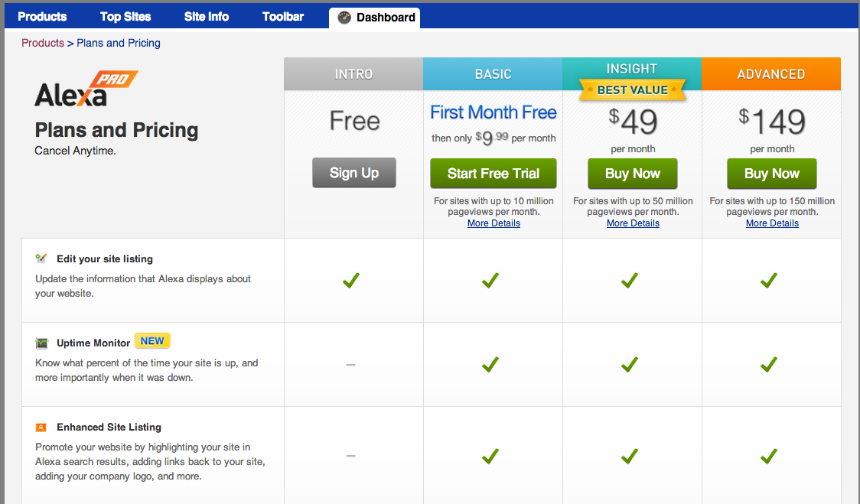Click the INTRO plan column header

353,74
